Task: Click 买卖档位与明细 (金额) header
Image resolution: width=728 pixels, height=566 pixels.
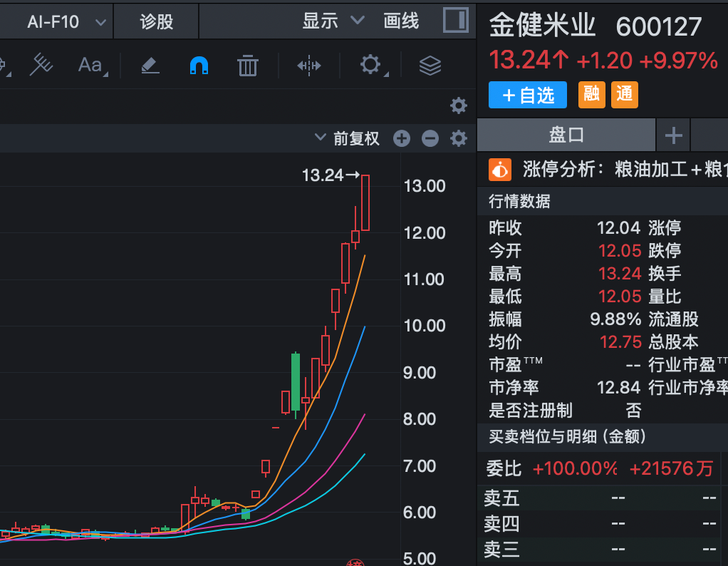Action: tap(567, 436)
